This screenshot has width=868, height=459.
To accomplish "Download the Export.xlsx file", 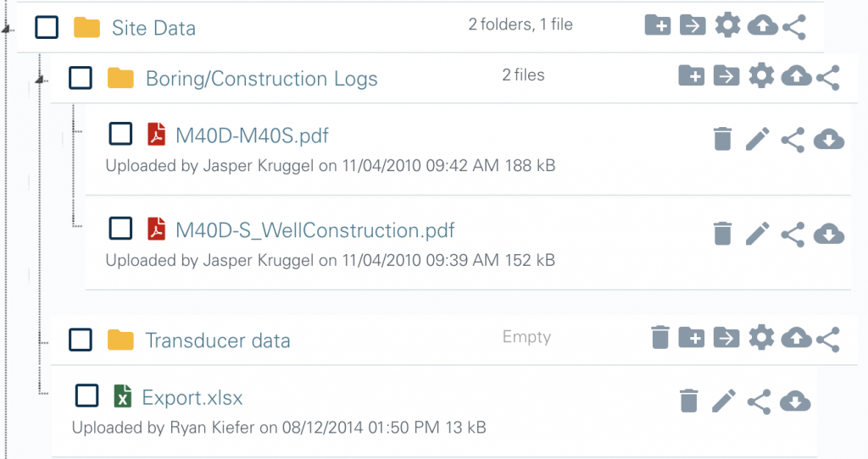I will click(x=795, y=401).
